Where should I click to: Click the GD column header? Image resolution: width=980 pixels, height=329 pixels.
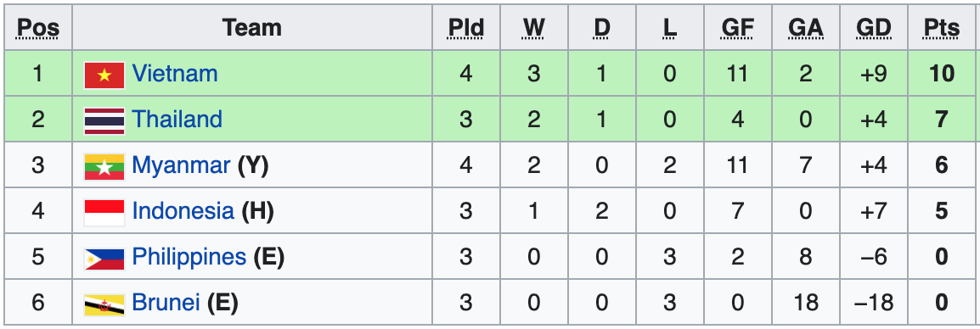(873, 28)
